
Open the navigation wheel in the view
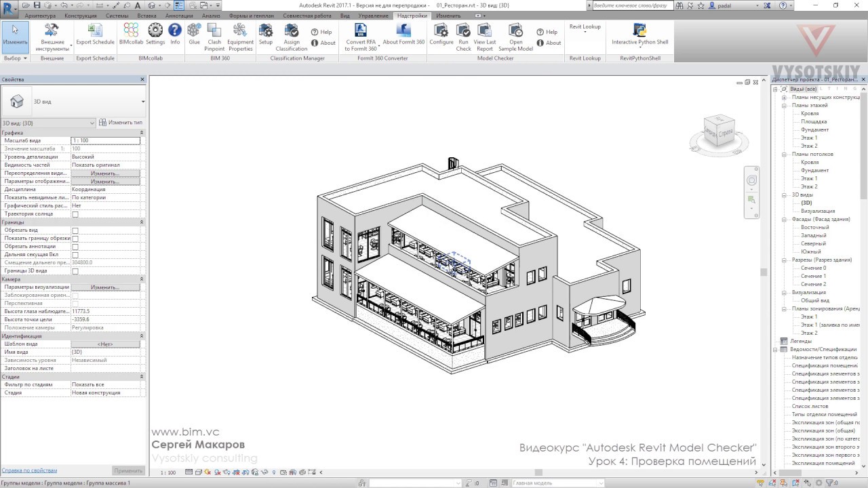[x=751, y=181]
